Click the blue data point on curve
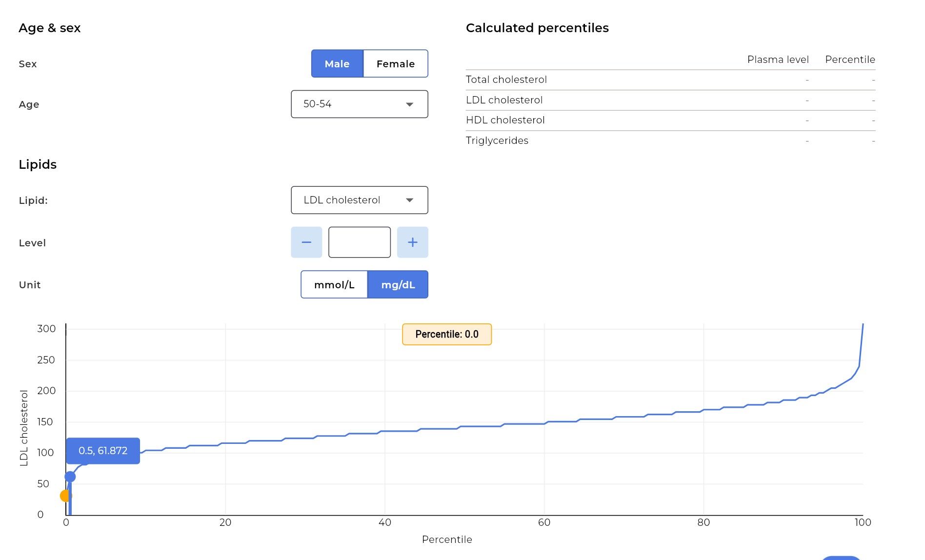Viewport: 925px width, 560px height. (70, 477)
